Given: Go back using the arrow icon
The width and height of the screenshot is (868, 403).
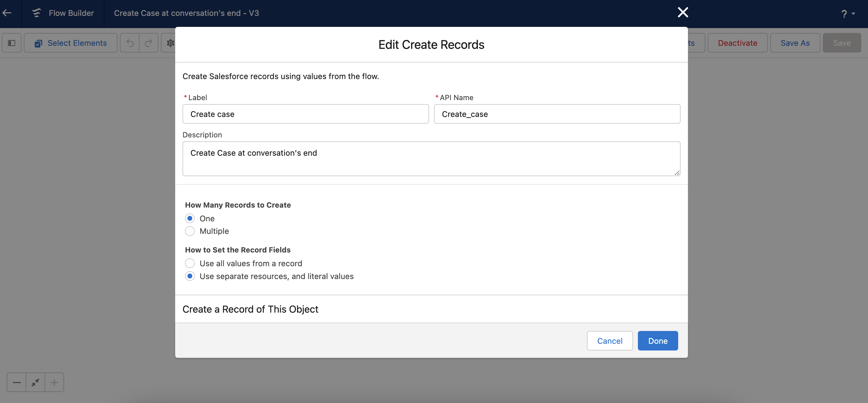Looking at the screenshot, I should tap(7, 13).
